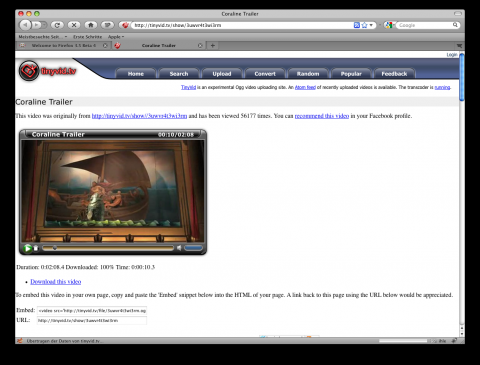Stop loading with the X toolbar button

(x=74, y=25)
